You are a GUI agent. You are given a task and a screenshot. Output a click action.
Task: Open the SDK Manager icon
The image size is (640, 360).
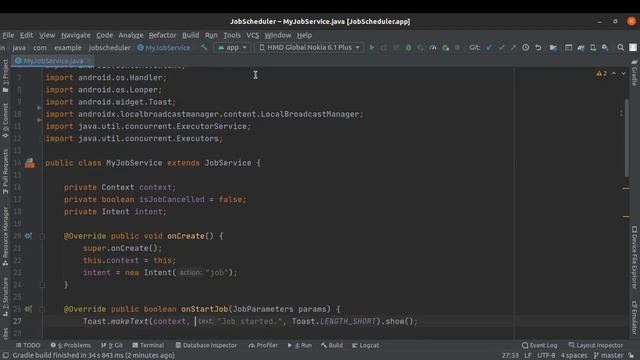pyautogui.click(x=605, y=48)
